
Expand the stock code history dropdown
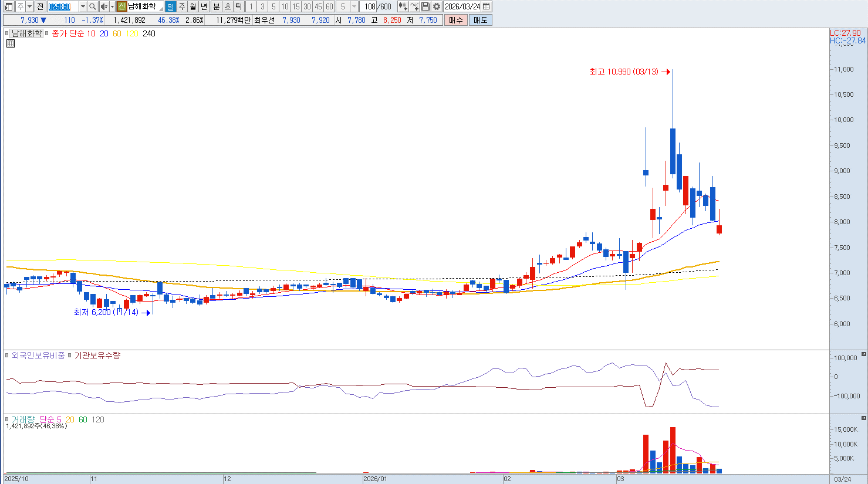pos(83,6)
